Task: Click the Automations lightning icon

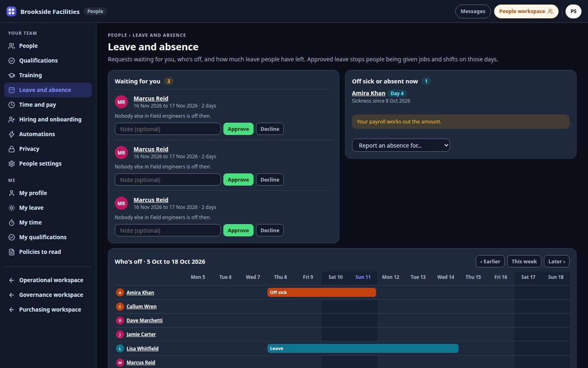Action: (x=11, y=134)
